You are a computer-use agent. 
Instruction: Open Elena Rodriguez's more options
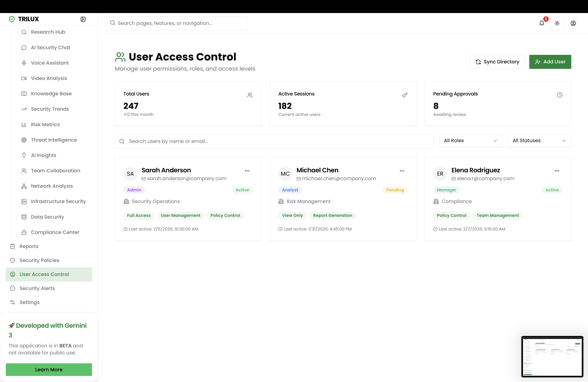557,171
